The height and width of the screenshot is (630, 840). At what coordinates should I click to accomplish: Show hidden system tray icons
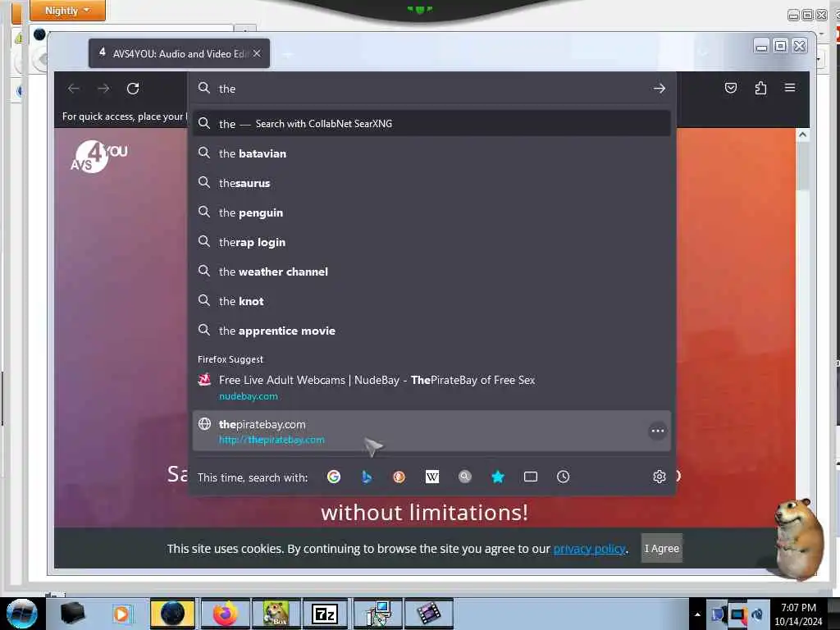pos(697,614)
